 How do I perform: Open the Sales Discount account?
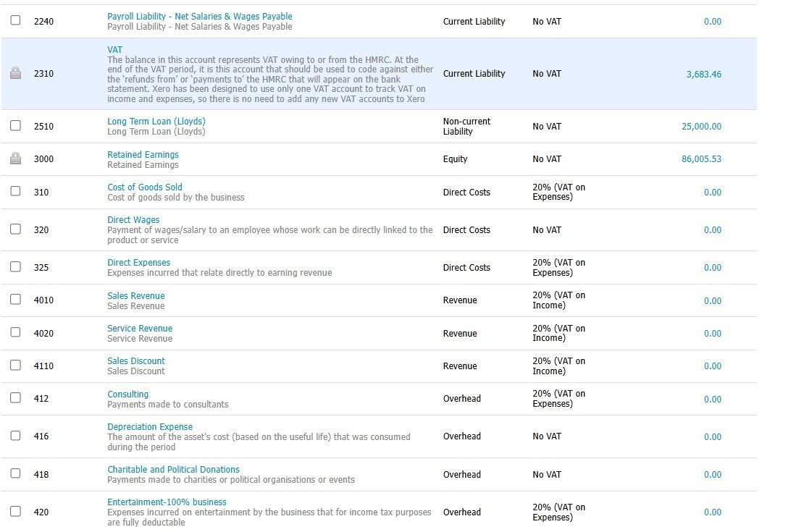[x=136, y=361]
